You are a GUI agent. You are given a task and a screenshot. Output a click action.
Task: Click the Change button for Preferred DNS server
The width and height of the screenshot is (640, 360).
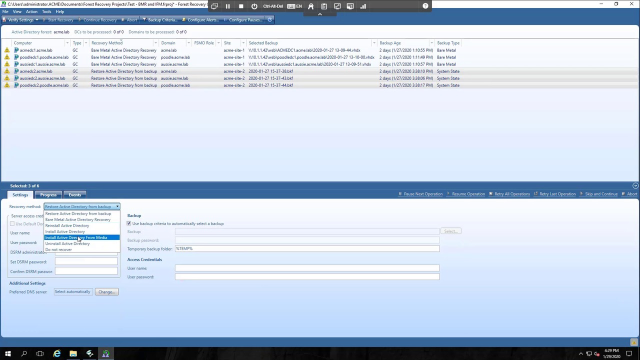tap(107, 292)
